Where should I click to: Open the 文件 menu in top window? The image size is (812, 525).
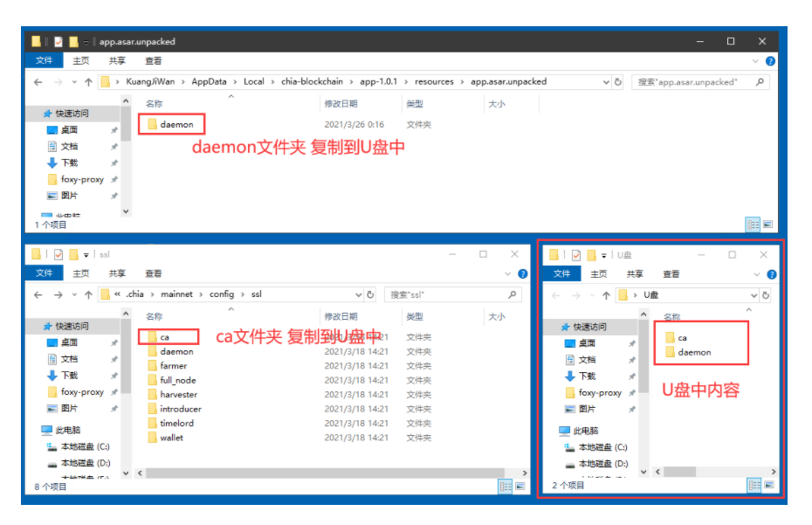(45, 61)
